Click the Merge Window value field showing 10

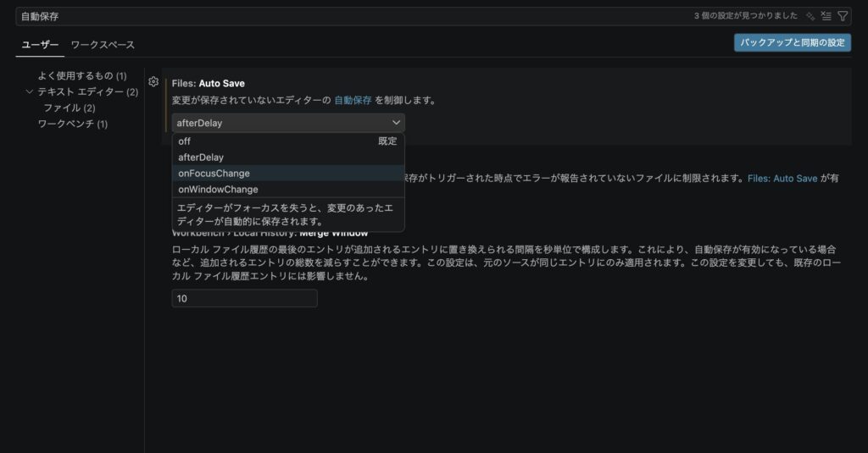244,298
